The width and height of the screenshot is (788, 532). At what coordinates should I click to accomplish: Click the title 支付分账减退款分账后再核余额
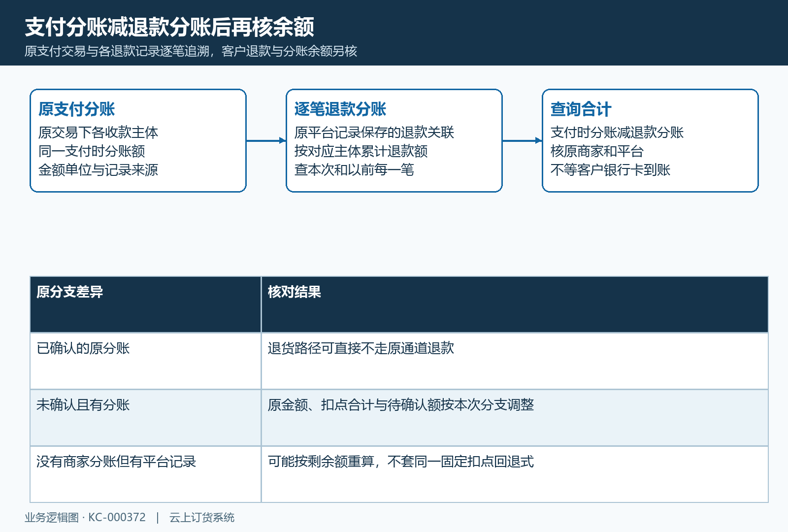click(169, 27)
